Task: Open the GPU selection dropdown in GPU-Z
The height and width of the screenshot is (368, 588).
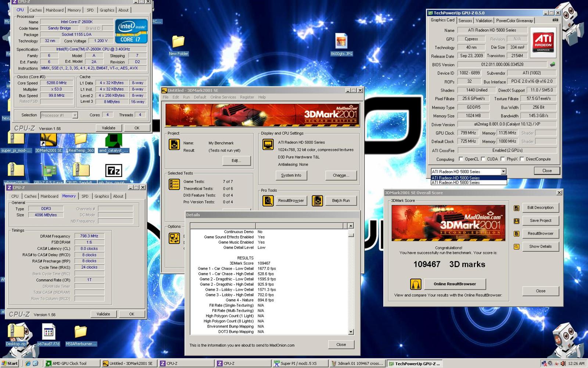Action: (x=503, y=171)
